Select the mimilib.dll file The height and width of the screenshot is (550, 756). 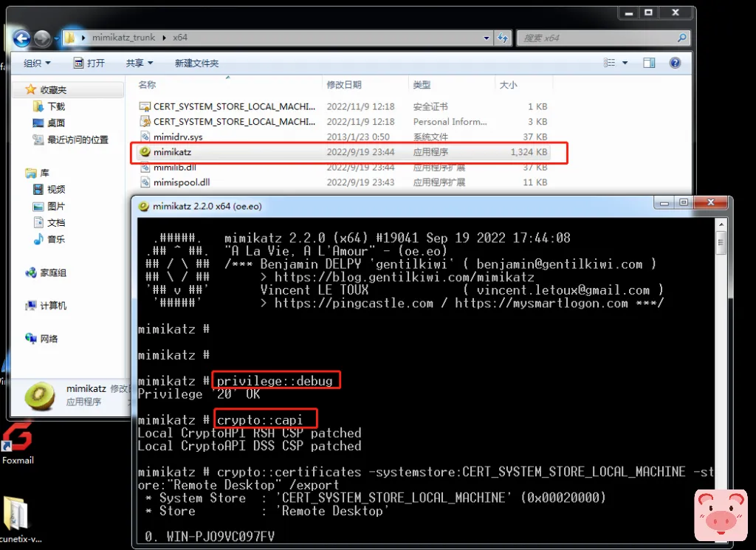(x=343, y=168)
